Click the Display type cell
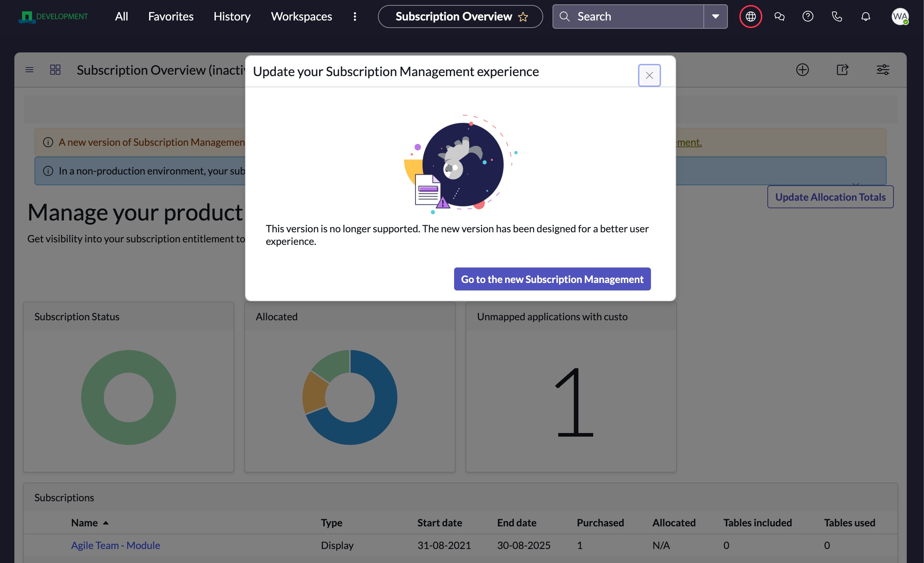The height and width of the screenshot is (563, 924). pos(337,545)
